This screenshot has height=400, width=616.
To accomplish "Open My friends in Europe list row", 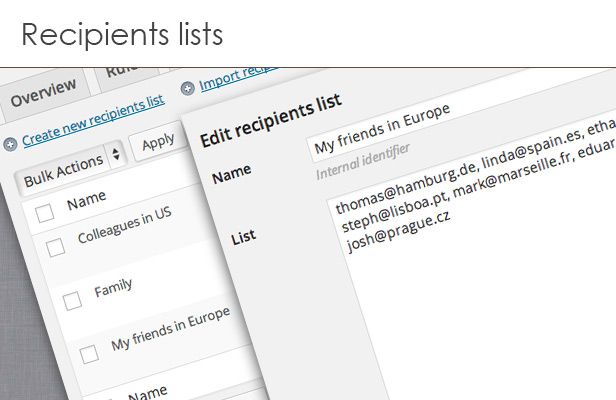I will (x=170, y=328).
